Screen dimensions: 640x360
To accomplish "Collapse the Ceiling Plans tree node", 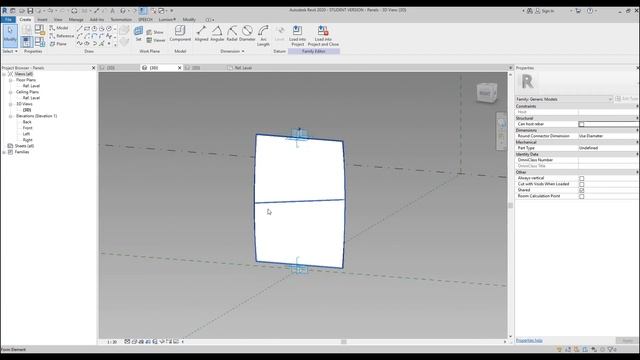I will (10, 92).
